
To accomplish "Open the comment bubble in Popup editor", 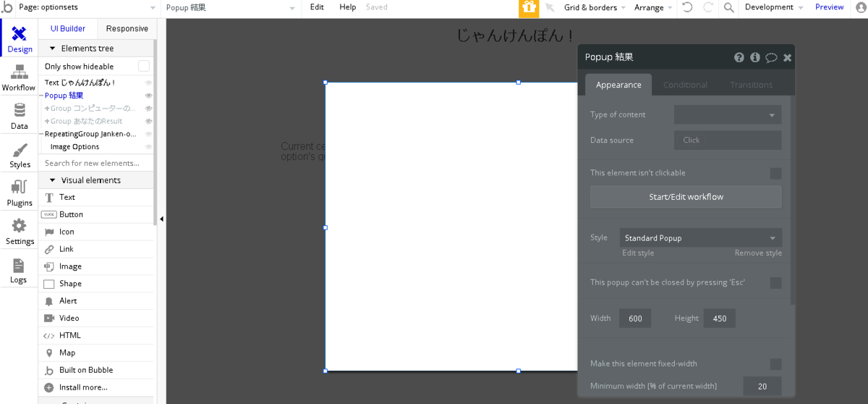I will pyautogui.click(x=771, y=57).
